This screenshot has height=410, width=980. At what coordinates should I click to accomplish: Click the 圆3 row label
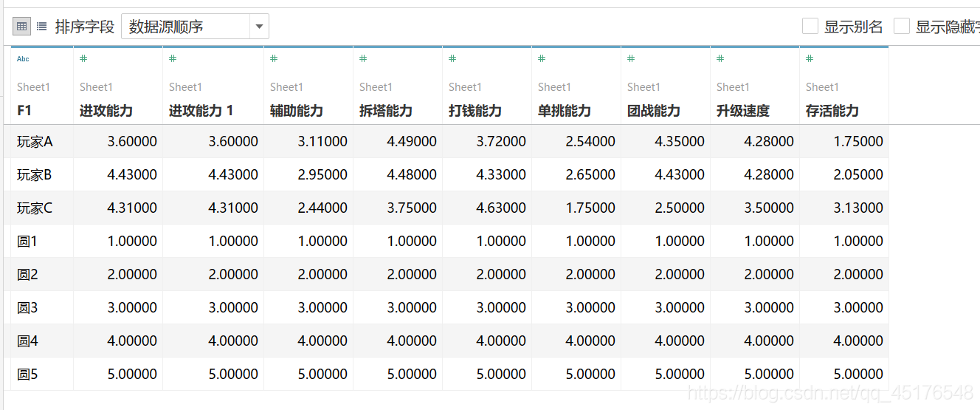pos(27,307)
